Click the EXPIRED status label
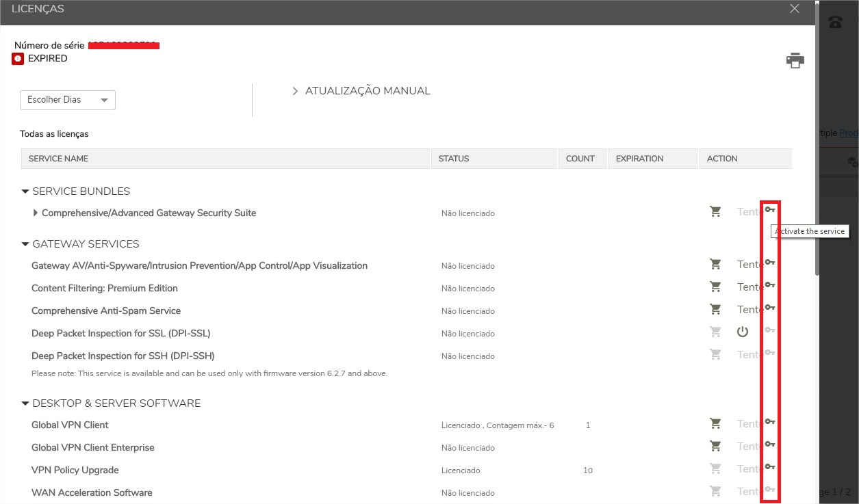The width and height of the screenshot is (859, 504). 47,59
